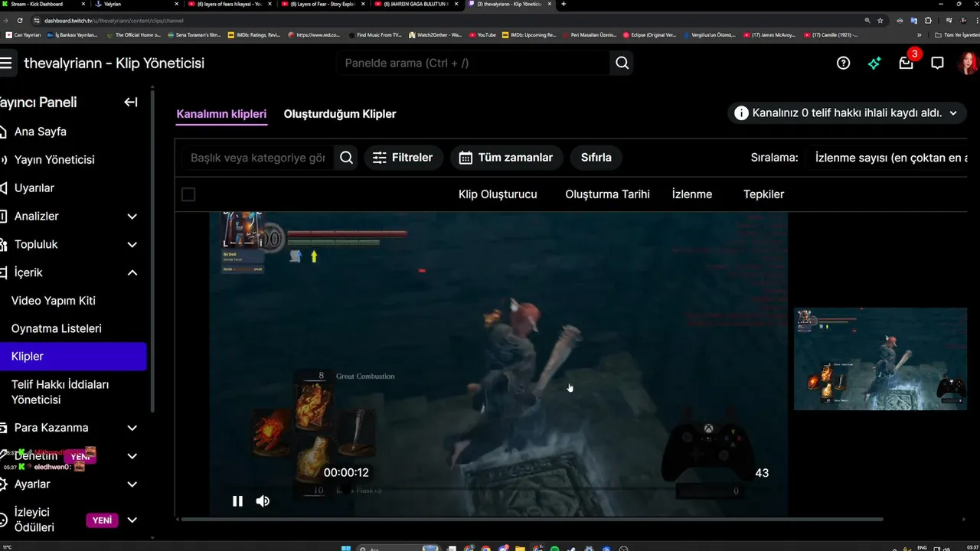
Task: Open Spotify from the taskbar
Action: tap(554, 548)
